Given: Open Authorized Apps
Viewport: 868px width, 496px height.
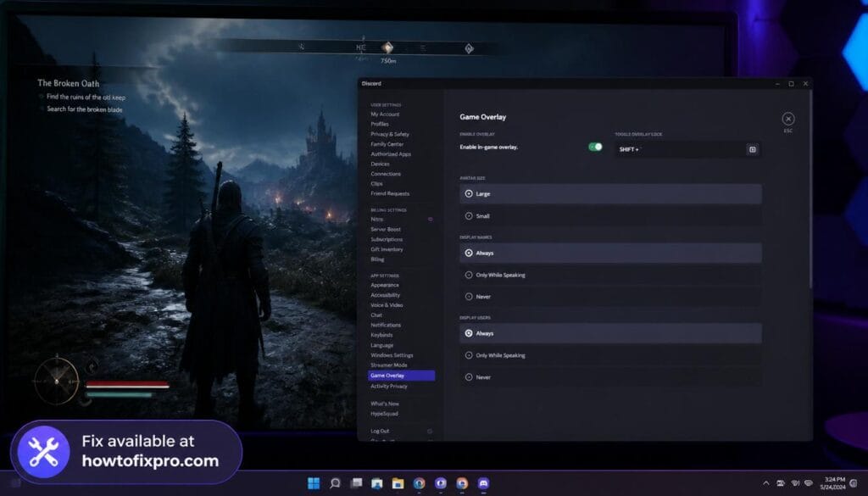Looking at the screenshot, I should click(391, 154).
